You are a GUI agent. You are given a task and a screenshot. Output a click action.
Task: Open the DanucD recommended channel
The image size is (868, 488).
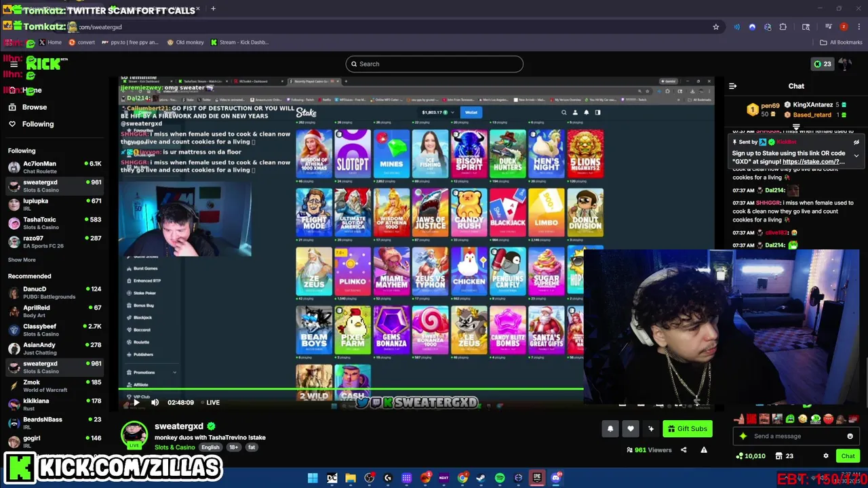(x=54, y=292)
